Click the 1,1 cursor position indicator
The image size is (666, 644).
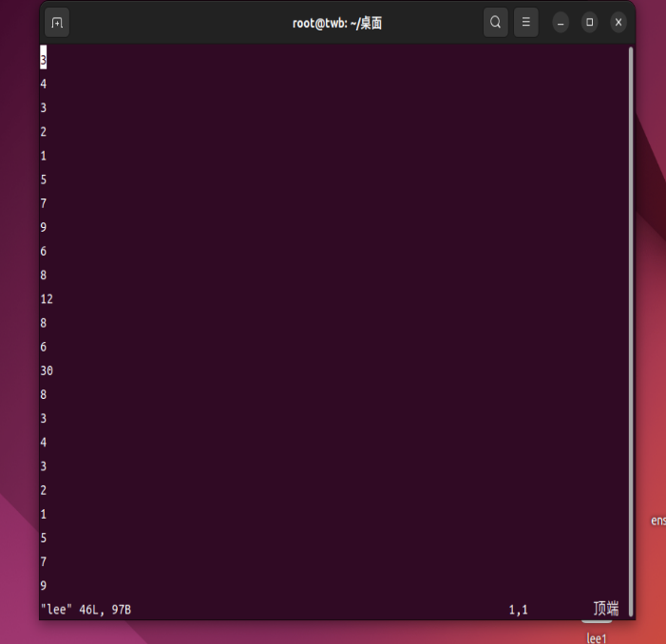(518, 610)
